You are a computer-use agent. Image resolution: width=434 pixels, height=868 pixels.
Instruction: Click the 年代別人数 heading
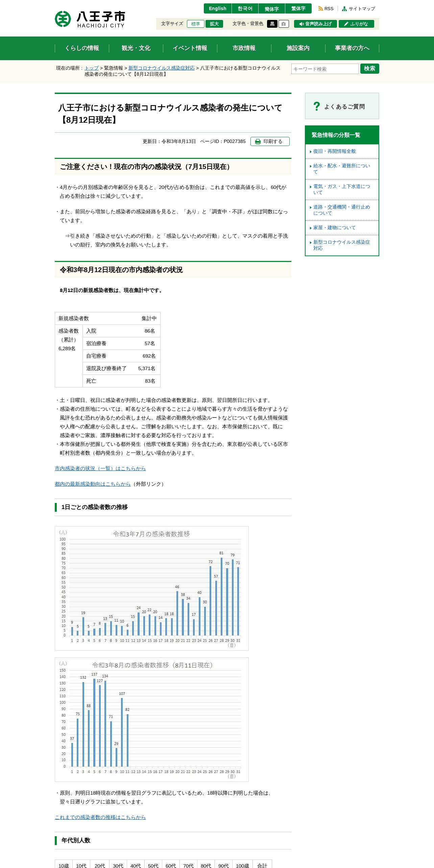tap(76, 840)
